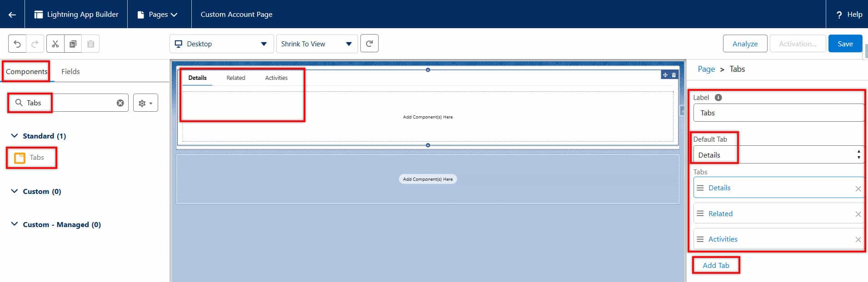868x282 pixels.
Task: Click the Save button
Action: pyautogui.click(x=845, y=44)
